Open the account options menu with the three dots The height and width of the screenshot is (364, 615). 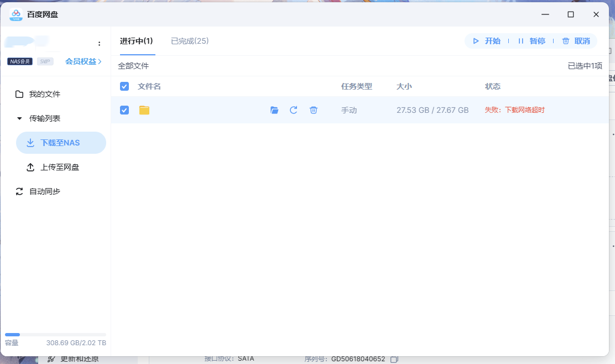(99, 43)
